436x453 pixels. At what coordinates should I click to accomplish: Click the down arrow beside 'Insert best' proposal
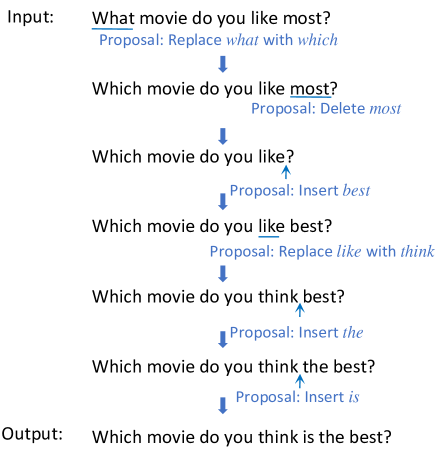[223, 202]
